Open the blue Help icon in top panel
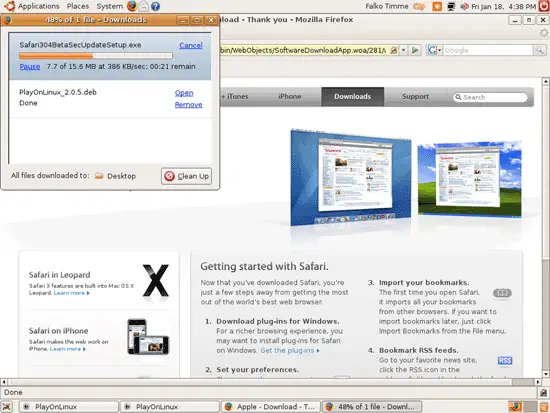 point(155,6)
